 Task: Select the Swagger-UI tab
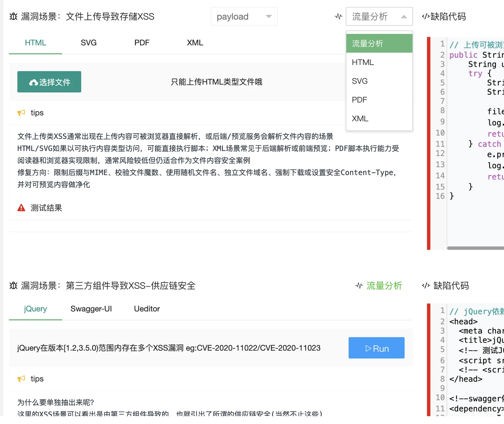[x=91, y=309]
